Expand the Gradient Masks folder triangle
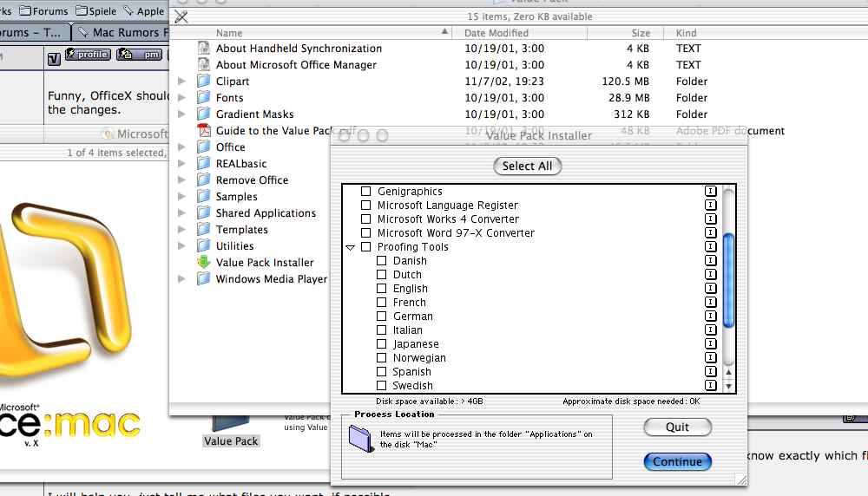This screenshot has width=868, height=496. click(x=181, y=114)
